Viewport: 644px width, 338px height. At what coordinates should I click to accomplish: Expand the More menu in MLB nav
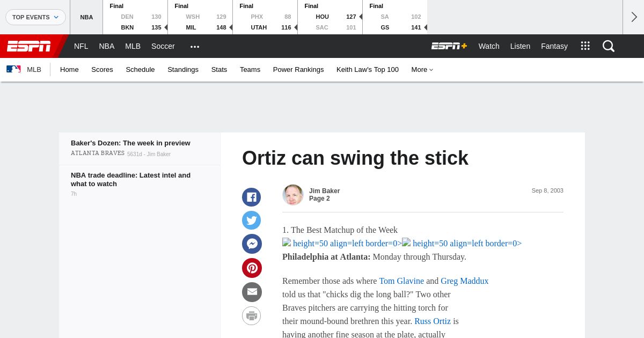point(422,70)
